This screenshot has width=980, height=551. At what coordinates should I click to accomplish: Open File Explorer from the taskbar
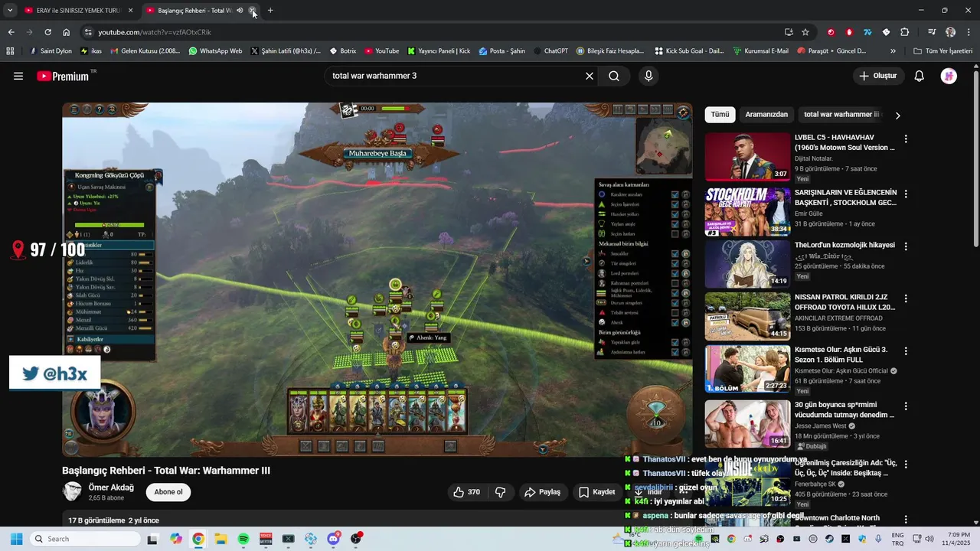(220, 539)
